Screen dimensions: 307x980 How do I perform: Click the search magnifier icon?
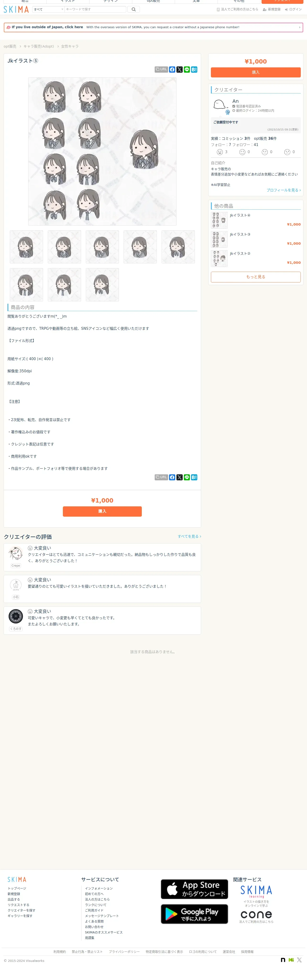coord(133,9)
